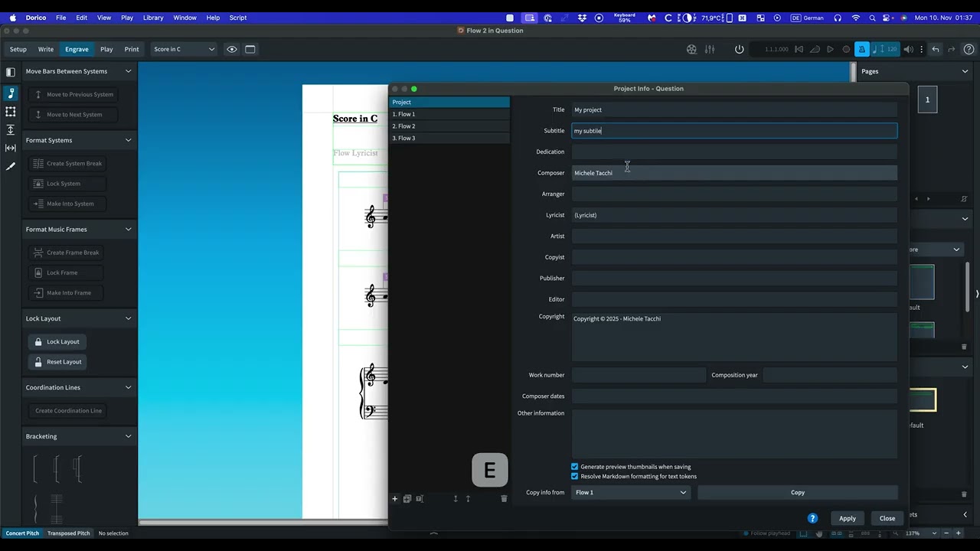
Task: Switch to Write mode
Action: 46,49
